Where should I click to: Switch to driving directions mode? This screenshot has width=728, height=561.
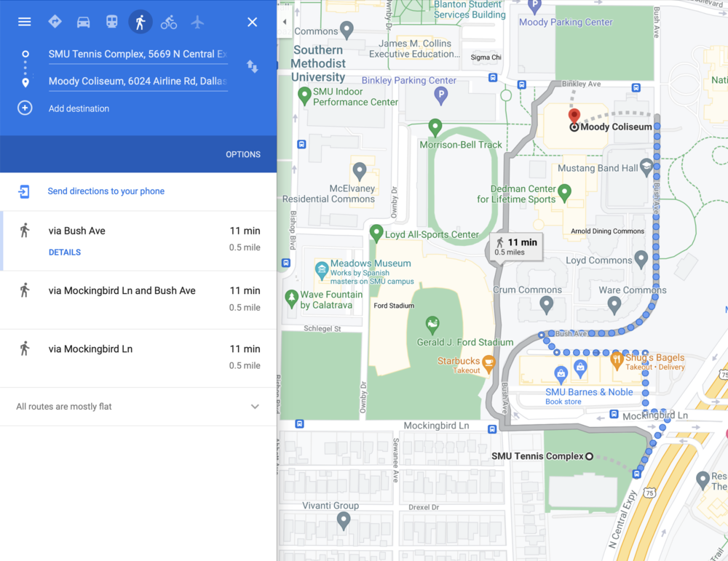coord(83,22)
